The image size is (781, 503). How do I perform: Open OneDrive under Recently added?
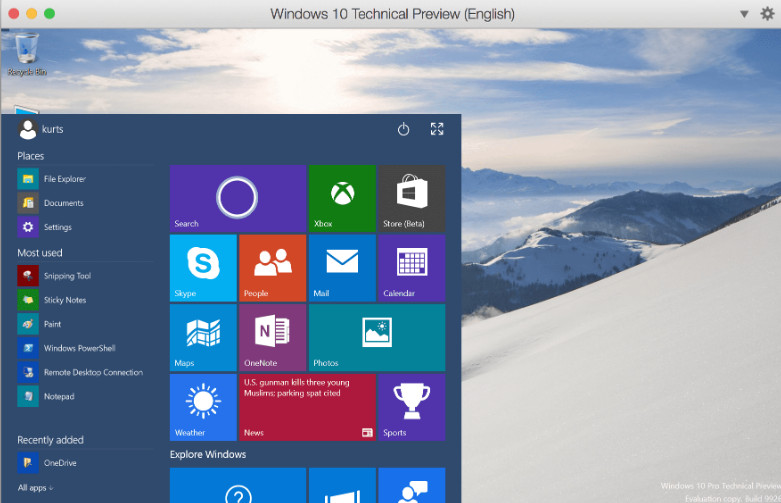(x=85, y=463)
